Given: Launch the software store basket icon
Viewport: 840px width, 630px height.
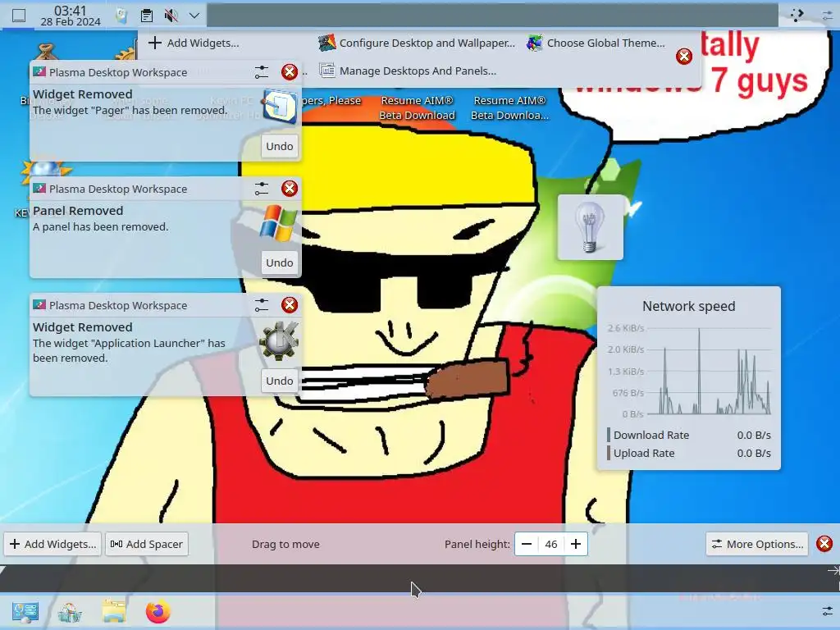Looking at the screenshot, I should [71, 612].
